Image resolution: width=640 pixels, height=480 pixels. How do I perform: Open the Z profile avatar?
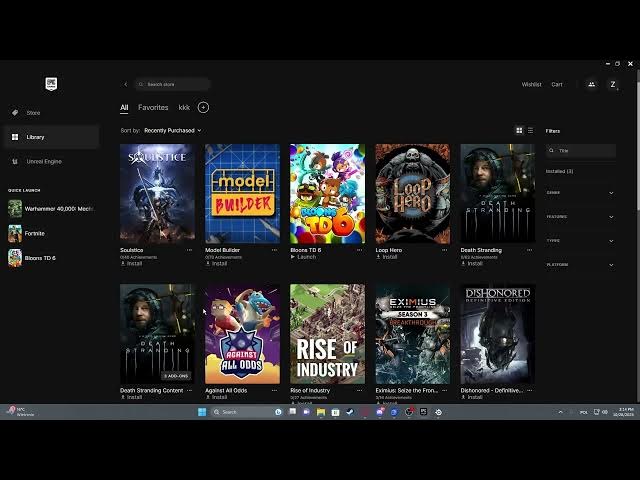(x=613, y=84)
